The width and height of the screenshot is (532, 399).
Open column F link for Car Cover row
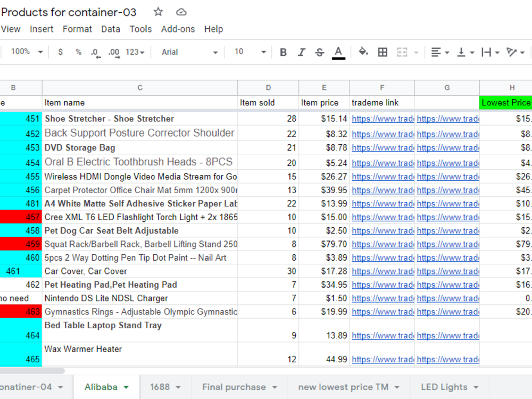point(383,271)
